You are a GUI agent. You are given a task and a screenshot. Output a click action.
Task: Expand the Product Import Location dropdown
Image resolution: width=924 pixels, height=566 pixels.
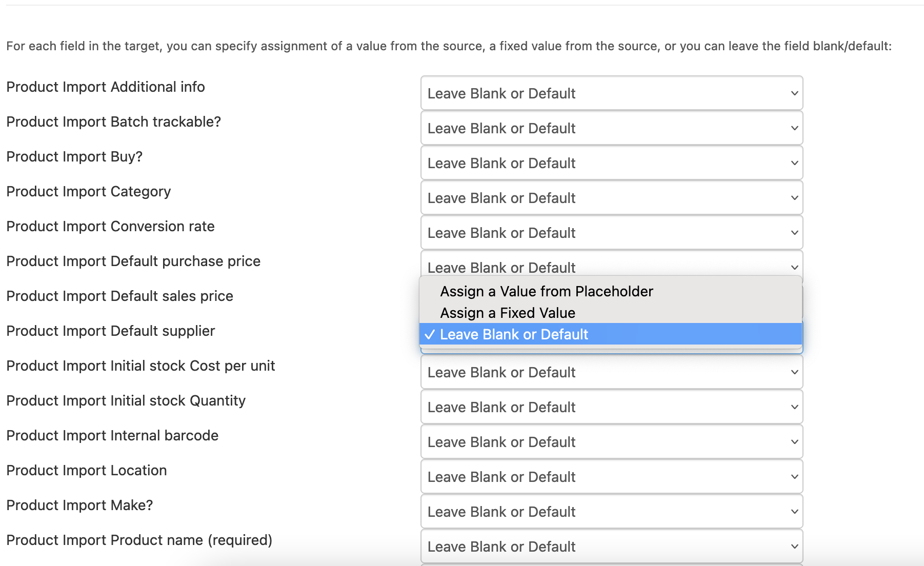click(x=611, y=477)
